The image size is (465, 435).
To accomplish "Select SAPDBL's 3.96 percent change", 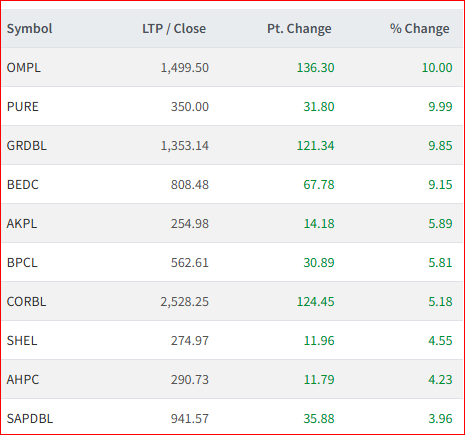I will click(440, 419).
